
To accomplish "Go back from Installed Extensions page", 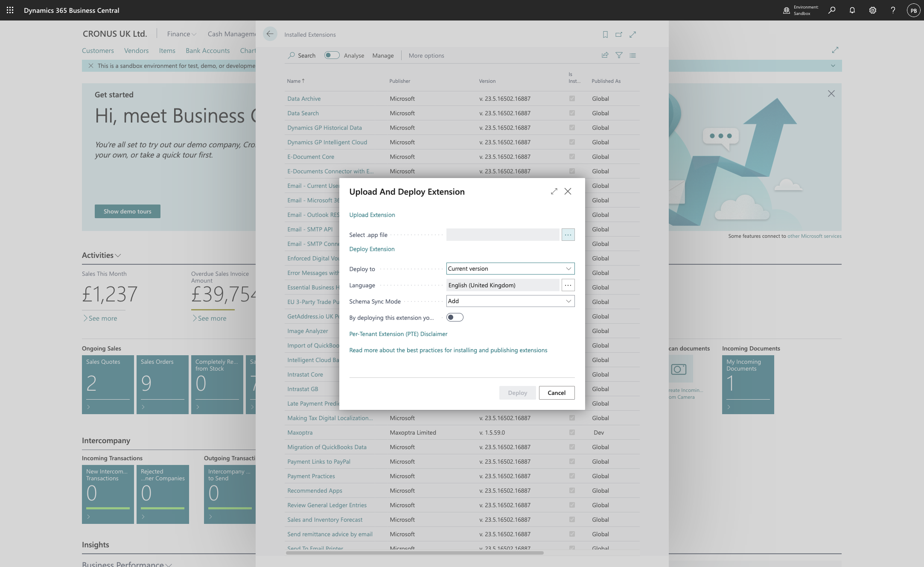I will point(270,34).
